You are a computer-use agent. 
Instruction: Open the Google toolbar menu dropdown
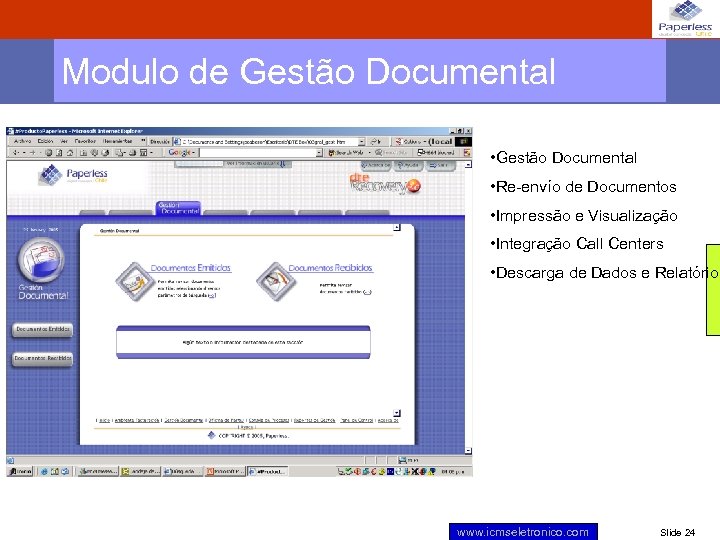coord(194,153)
